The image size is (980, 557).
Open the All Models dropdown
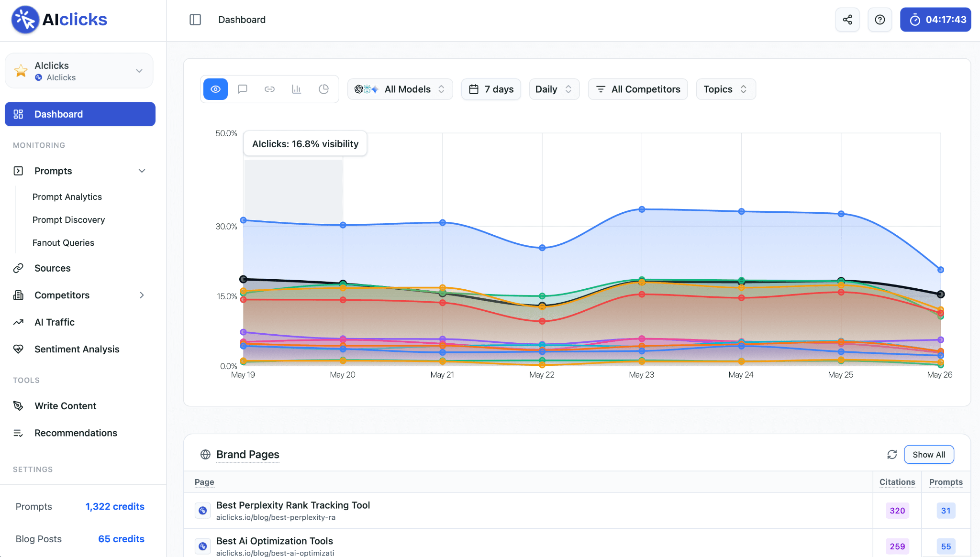coord(400,89)
